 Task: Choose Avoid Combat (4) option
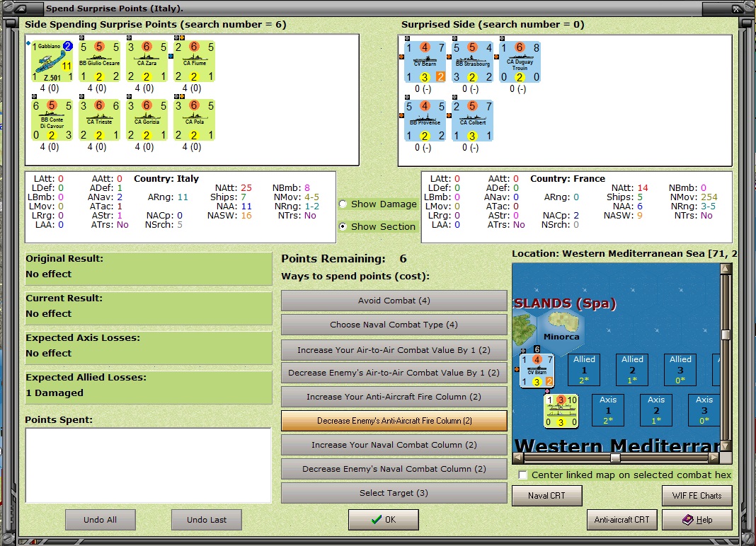tap(394, 301)
